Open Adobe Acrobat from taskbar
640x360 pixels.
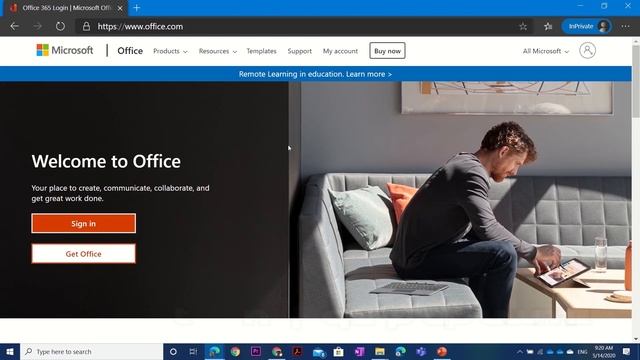point(297,351)
